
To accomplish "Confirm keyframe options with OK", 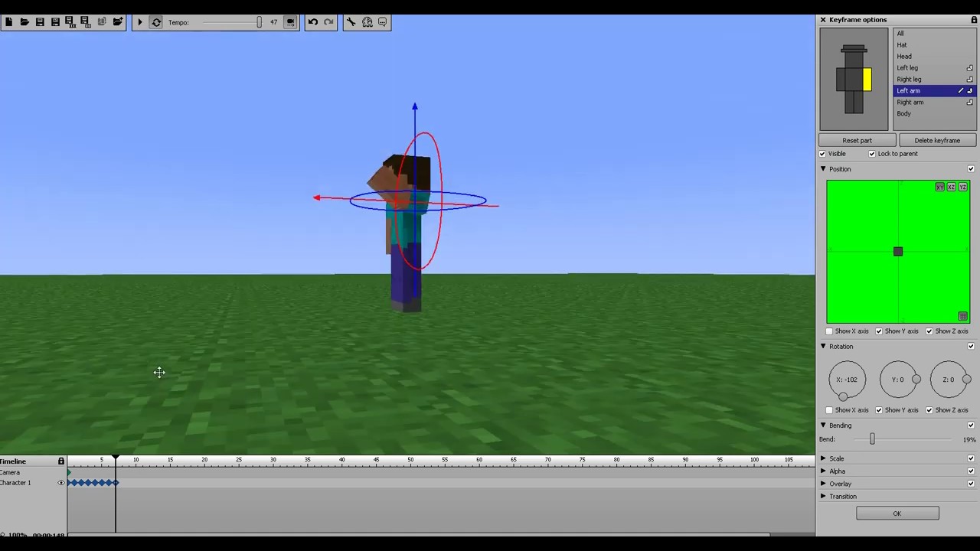I will 897,514.
